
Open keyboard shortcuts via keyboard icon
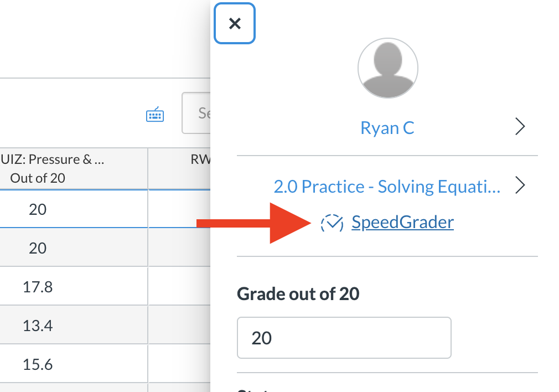155,115
